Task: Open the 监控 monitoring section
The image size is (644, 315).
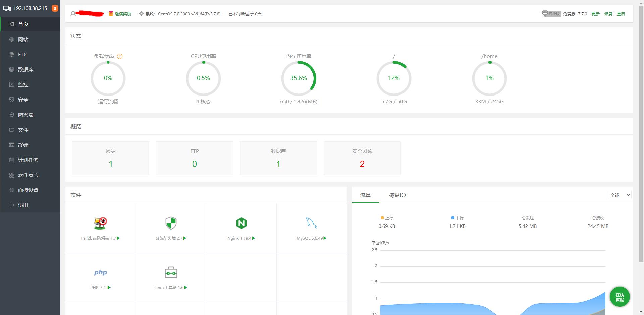Action: [30, 84]
